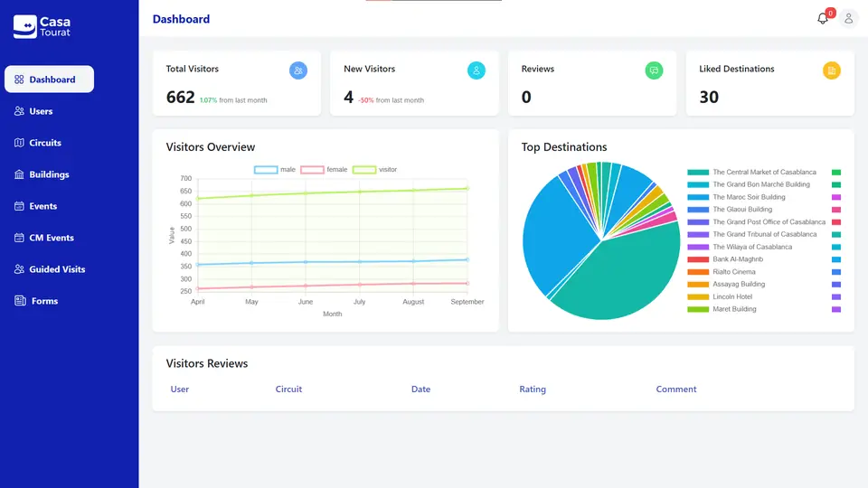Viewport: 868px width, 488px height.
Task: Toggle The Wilaya of Casablanca legend
Action: pos(740,247)
